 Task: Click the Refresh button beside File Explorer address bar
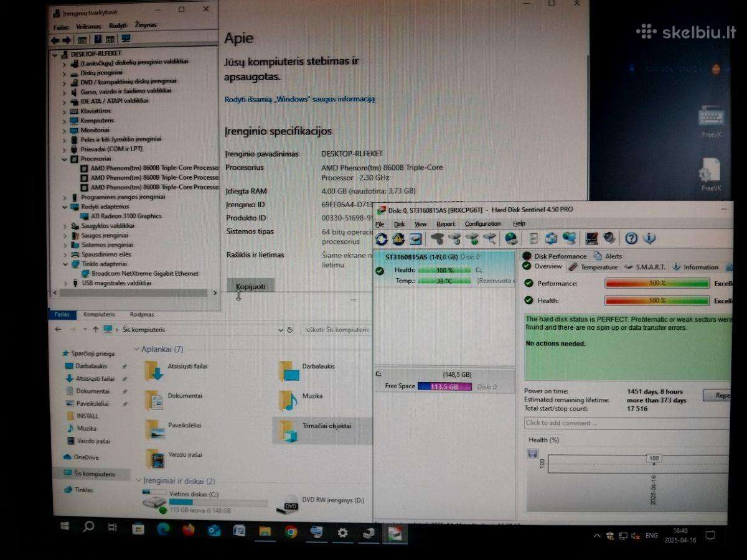click(290, 330)
